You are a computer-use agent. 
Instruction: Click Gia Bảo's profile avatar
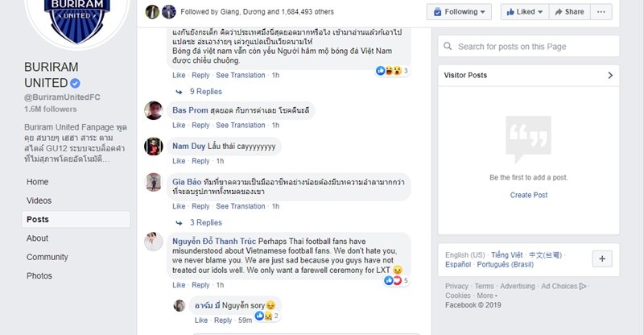[x=154, y=183]
